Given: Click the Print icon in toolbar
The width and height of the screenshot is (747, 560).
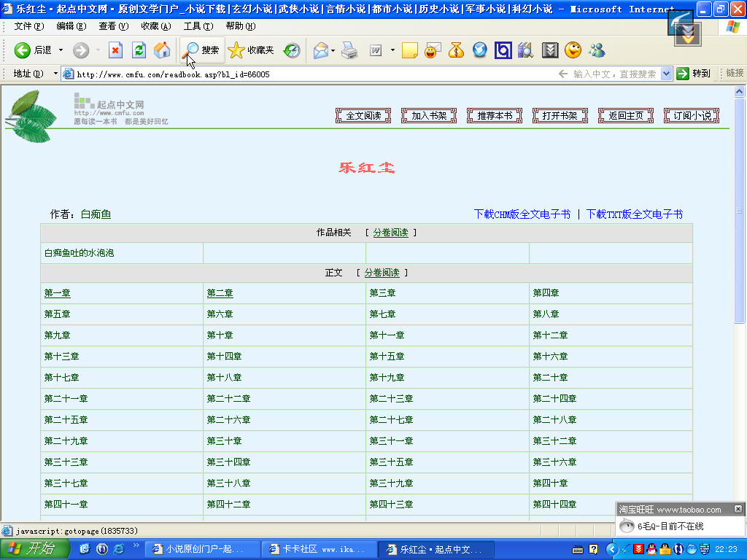Looking at the screenshot, I should 350,50.
